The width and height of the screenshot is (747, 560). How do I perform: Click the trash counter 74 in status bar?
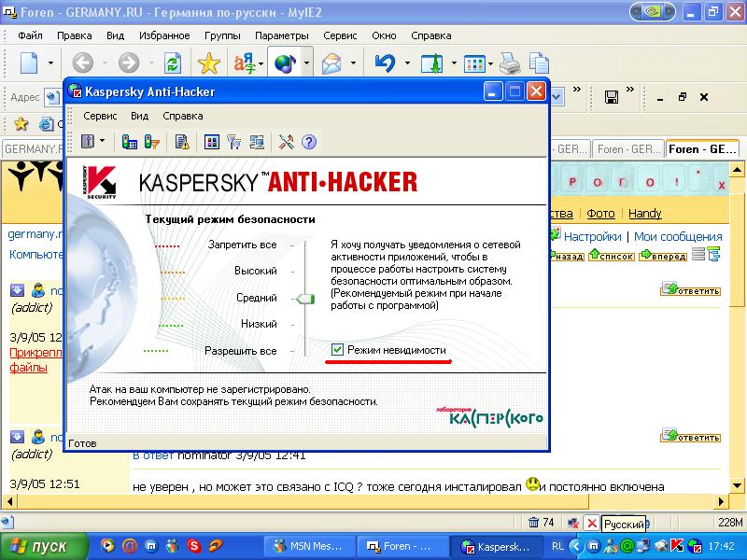[x=542, y=523]
